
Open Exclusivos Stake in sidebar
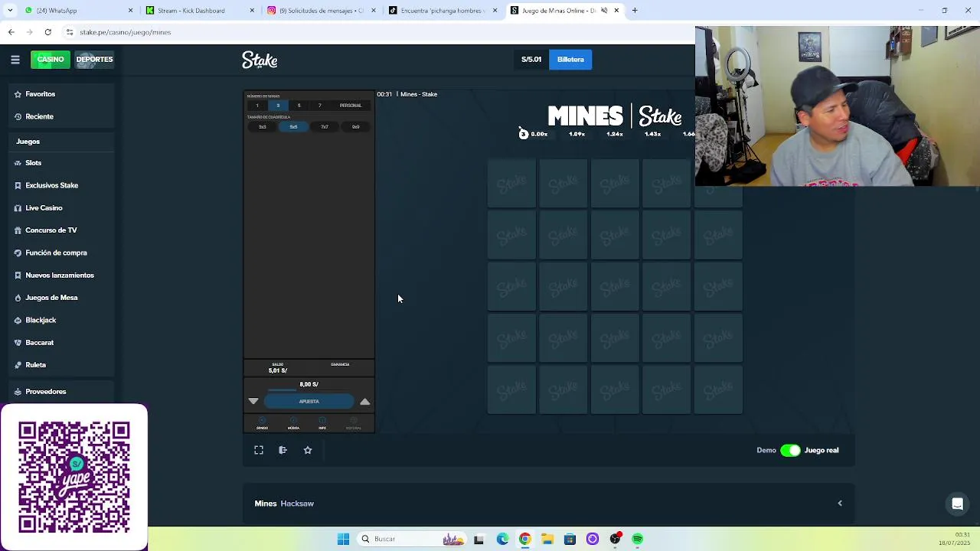click(51, 185)
